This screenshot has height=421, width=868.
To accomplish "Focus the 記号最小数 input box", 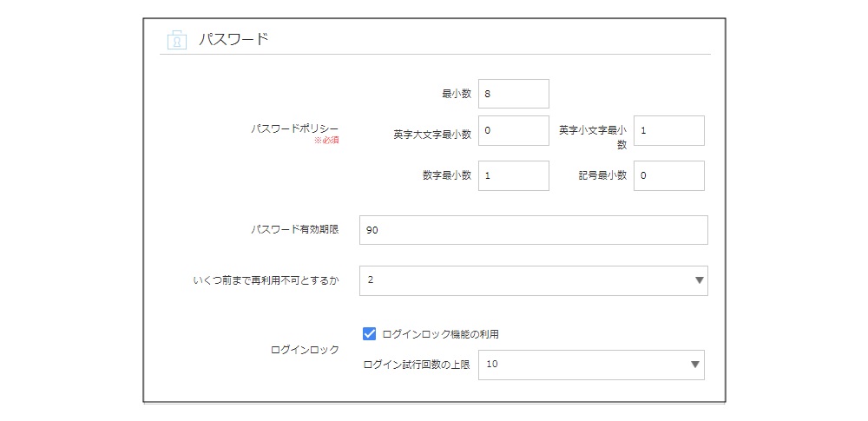I will [x=668, y=175].
